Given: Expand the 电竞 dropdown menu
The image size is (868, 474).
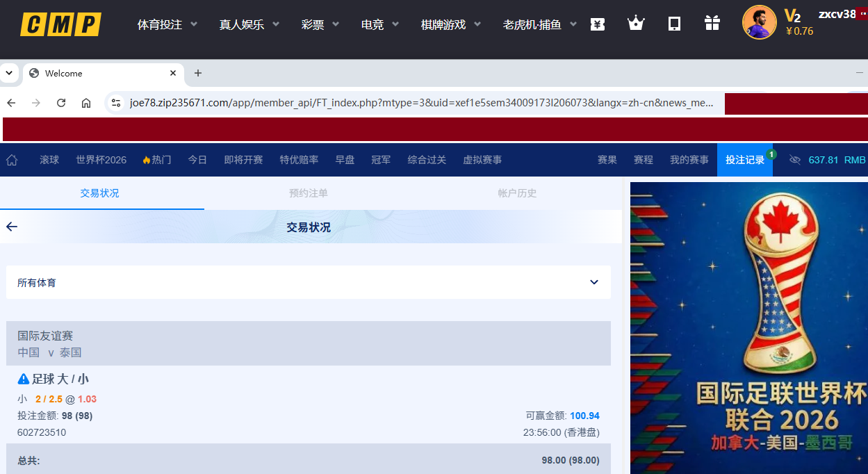Looking at the screenshot, I should click(380, 24).
